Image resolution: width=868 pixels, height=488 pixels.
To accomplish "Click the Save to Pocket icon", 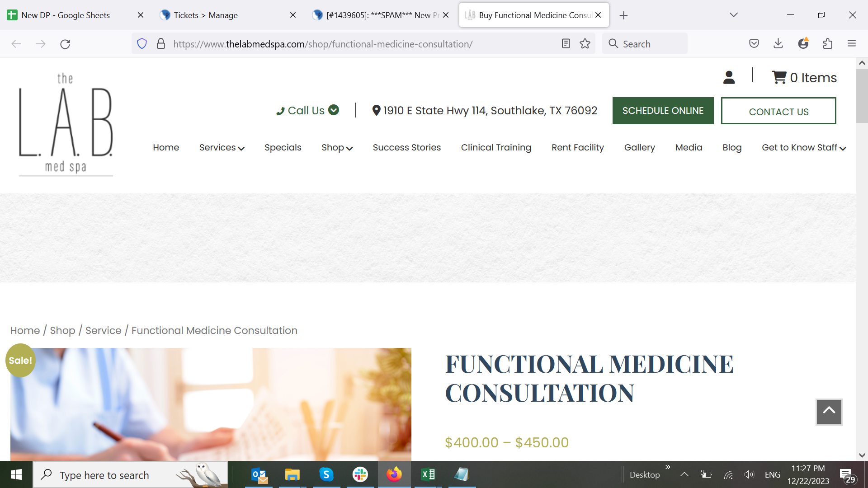I will pyautogui.click(x=754, y=44).
